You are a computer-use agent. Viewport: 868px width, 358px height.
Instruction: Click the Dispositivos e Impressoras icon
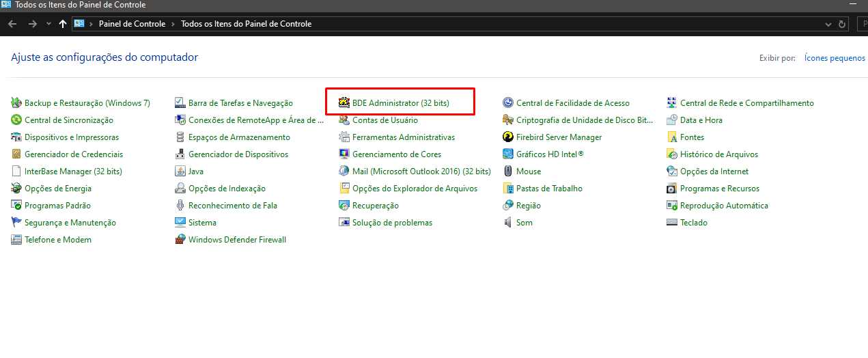(17, 137)
